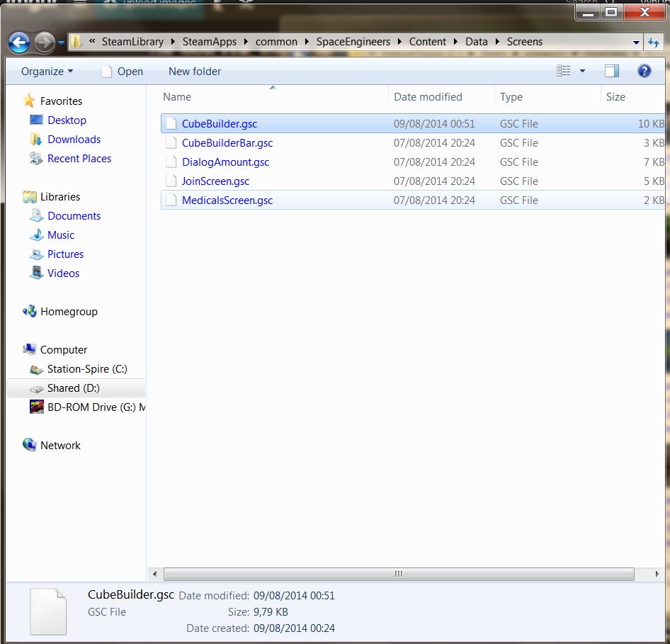Navigate to SteamLibrary in the address bar

(132, 42)
